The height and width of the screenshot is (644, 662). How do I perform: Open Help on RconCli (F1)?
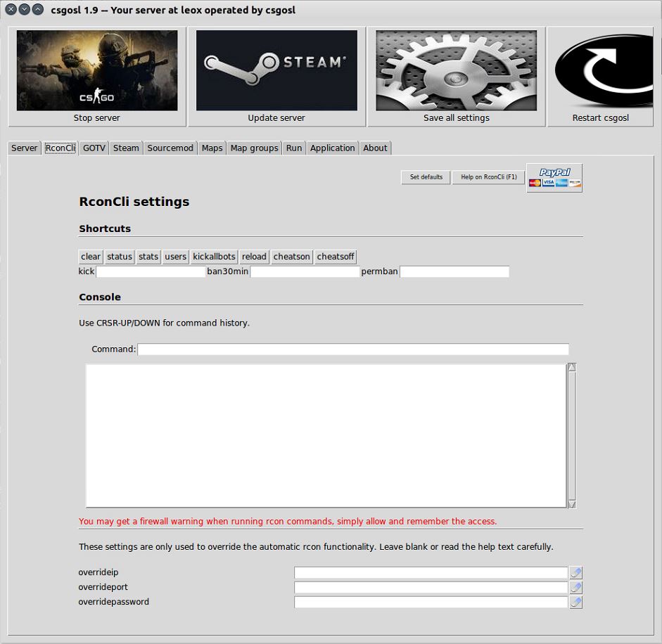pyautogui.click(x=488, y=177)
